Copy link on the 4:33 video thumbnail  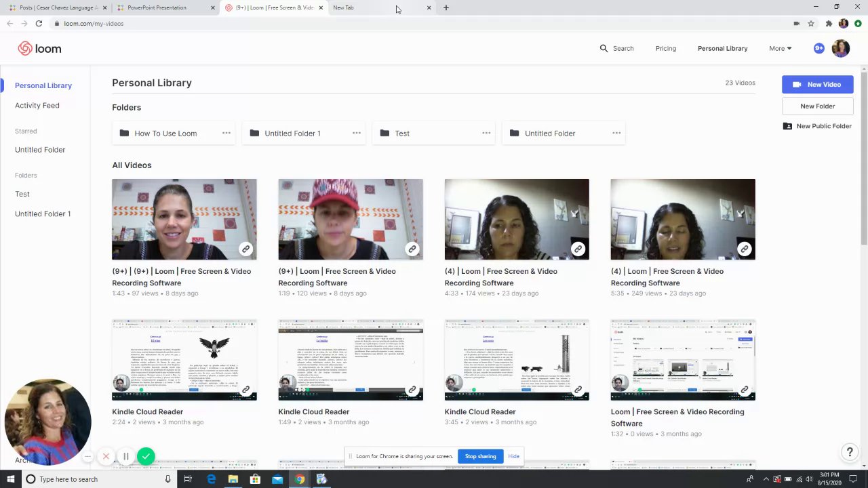tap(578, 249)
